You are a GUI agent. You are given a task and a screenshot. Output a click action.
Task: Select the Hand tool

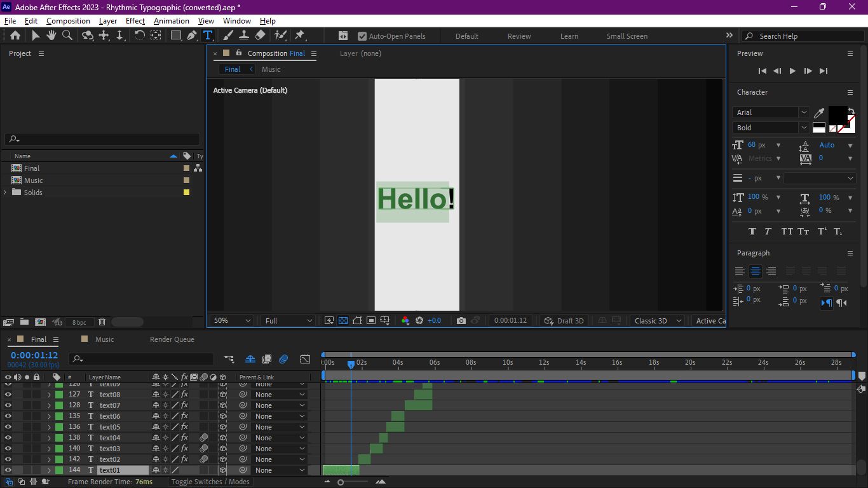coord(51,36)
